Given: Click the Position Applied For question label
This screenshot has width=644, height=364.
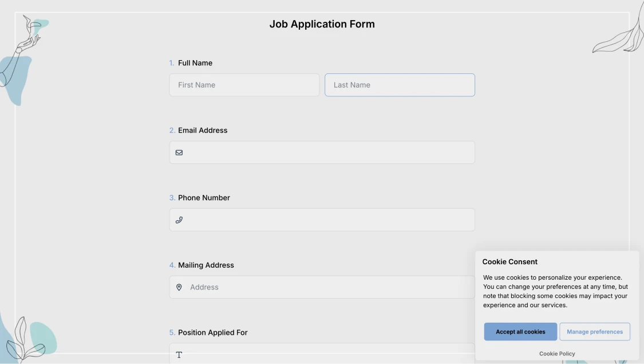Looking at the screenshot, I should (213, 332).
